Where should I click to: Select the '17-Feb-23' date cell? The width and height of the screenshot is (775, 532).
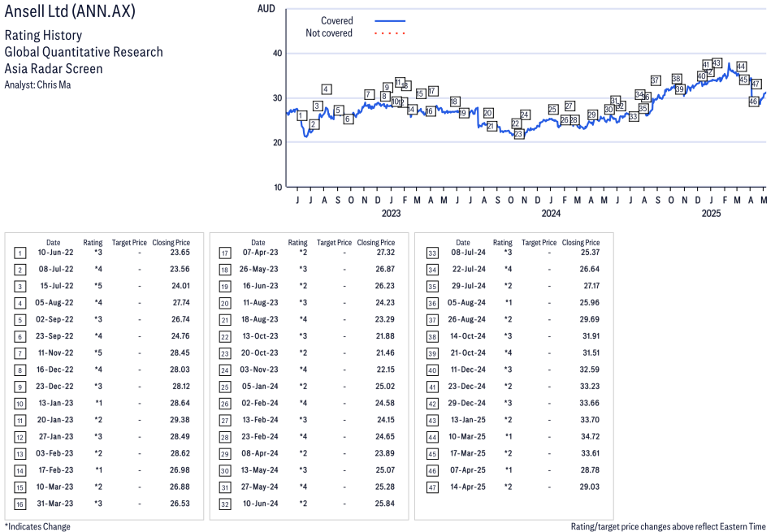pos(56,470)
